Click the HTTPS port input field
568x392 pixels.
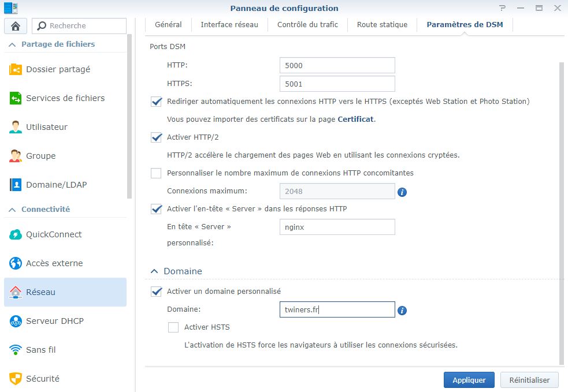pos(337,84)
